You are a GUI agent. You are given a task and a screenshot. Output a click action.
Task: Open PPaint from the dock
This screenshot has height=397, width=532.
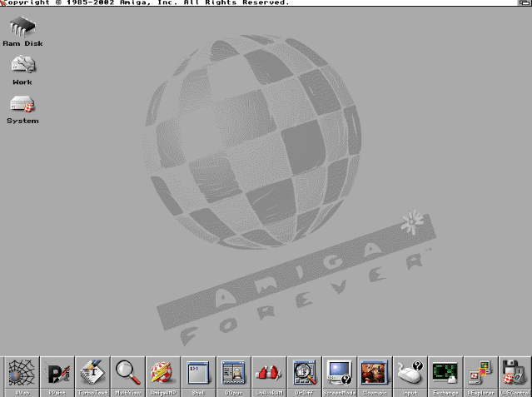click(x=57, y=376)
